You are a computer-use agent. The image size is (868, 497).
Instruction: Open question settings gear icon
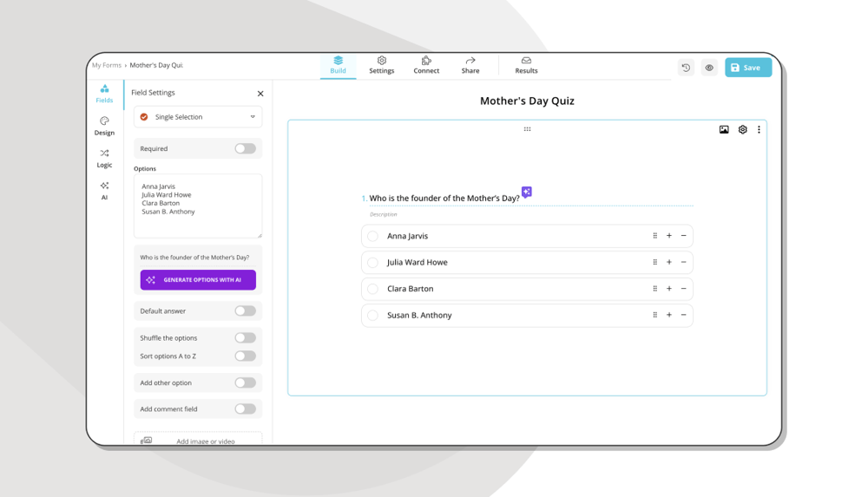click(x=742, y=130)
